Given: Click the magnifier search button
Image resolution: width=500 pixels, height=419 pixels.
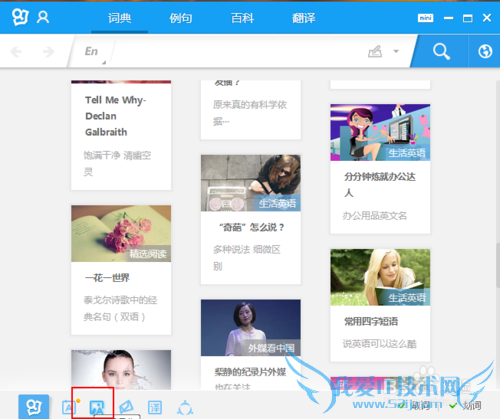Looking at the screenshot, I should coord(441,52).
